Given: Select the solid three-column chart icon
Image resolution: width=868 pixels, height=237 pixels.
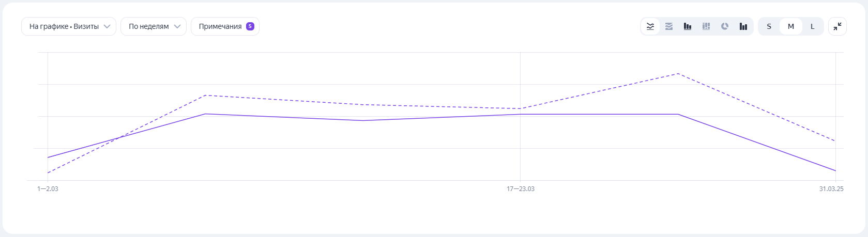Looking at the screenshot, I should [x=743, y=26].
